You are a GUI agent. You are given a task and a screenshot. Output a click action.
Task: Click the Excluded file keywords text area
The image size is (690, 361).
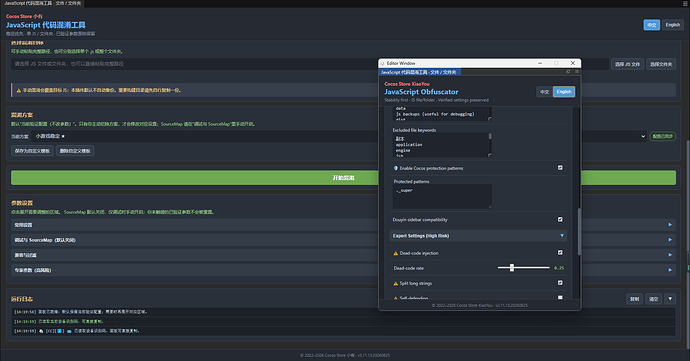442,145
